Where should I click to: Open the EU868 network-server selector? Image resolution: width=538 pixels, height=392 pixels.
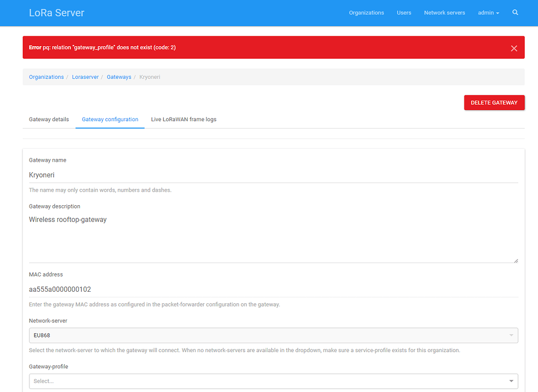click(x=273, y=335)
